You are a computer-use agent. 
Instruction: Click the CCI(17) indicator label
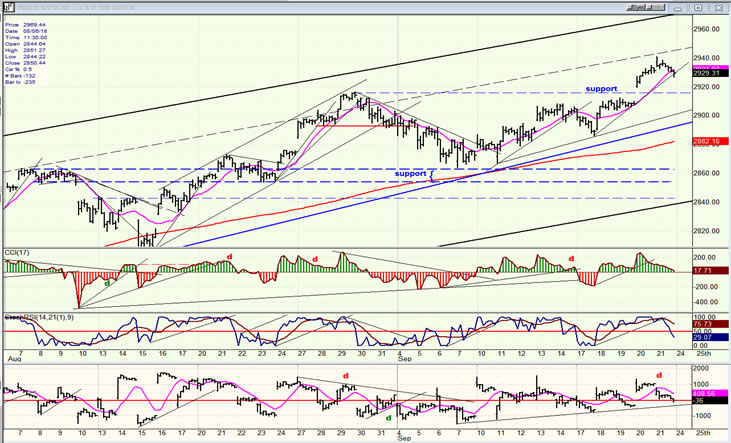click(x=17, y=253)
